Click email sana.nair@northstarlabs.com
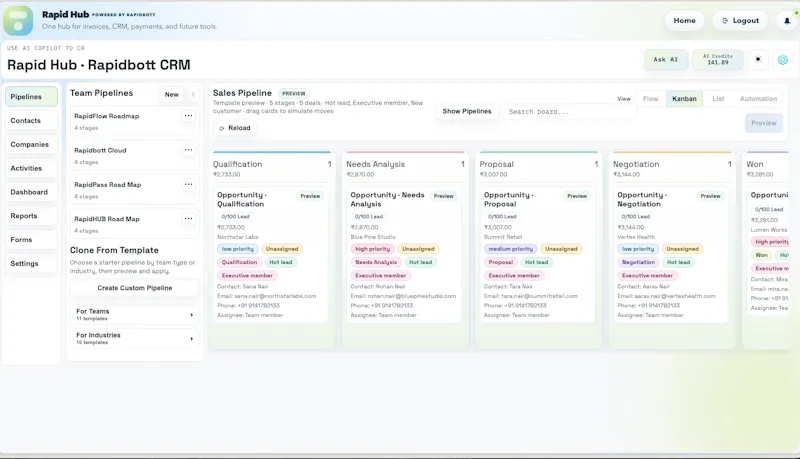This screenshot has width=800, height=459. point(275,296)
